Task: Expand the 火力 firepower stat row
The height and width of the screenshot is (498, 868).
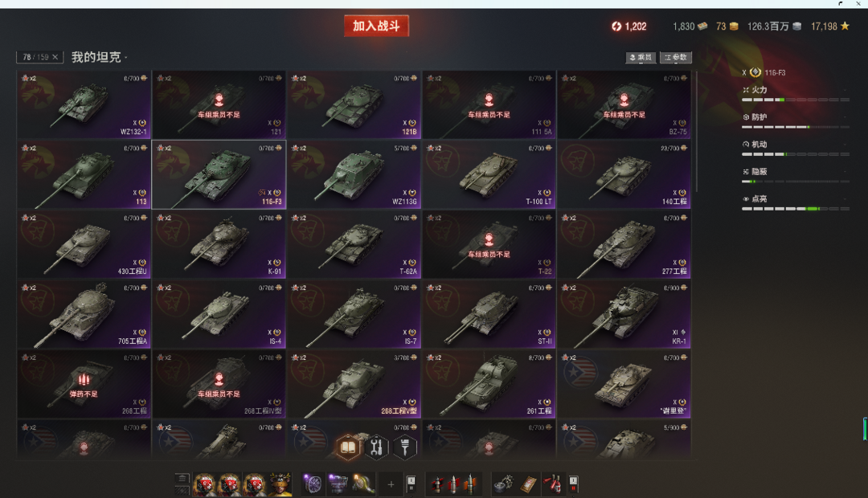Action: click(795, 93)
